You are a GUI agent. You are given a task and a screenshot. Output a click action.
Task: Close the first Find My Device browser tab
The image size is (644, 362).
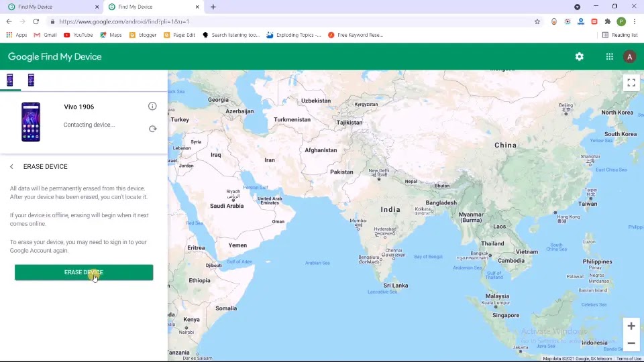[x=97, y=7]
